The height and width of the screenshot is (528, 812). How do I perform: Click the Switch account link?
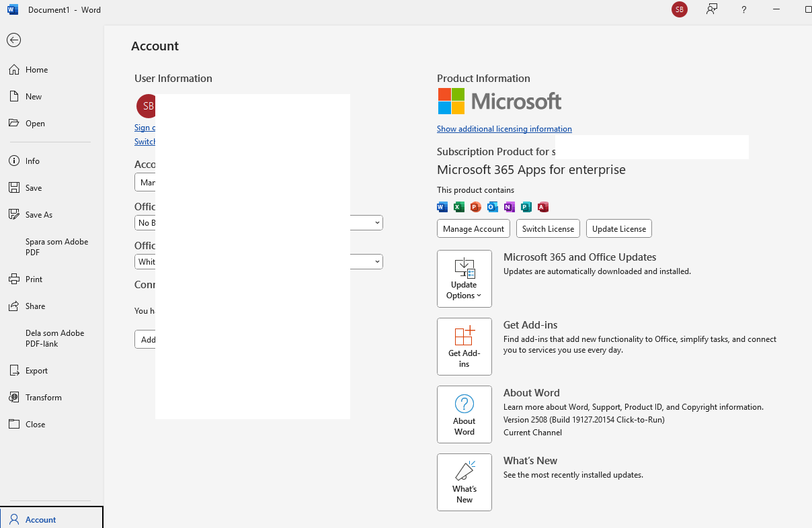pos(145,142)
